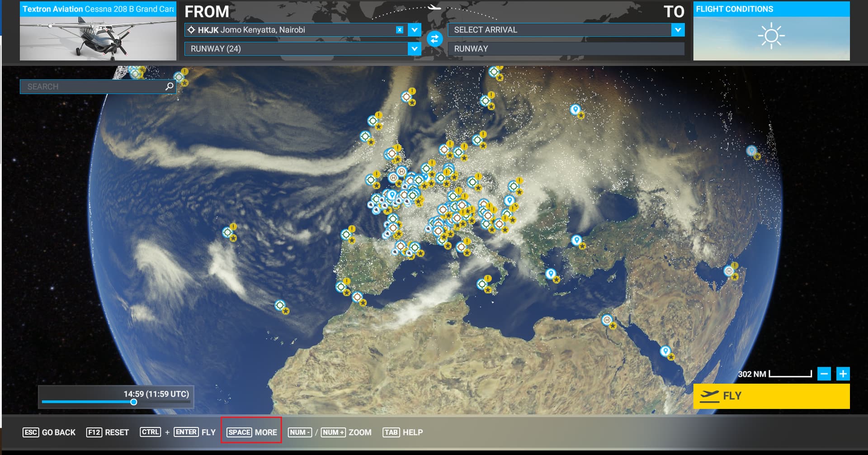Open the Cessna 208 B aircraft thumbnail

coord(98,31)
